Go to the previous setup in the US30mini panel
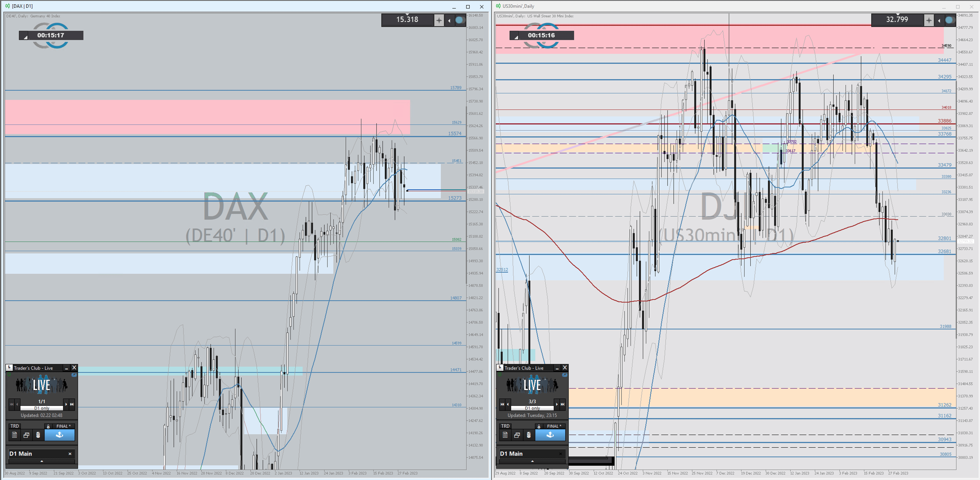The width and height of the screenshot is (980, 480). click(x=508, y=404)
